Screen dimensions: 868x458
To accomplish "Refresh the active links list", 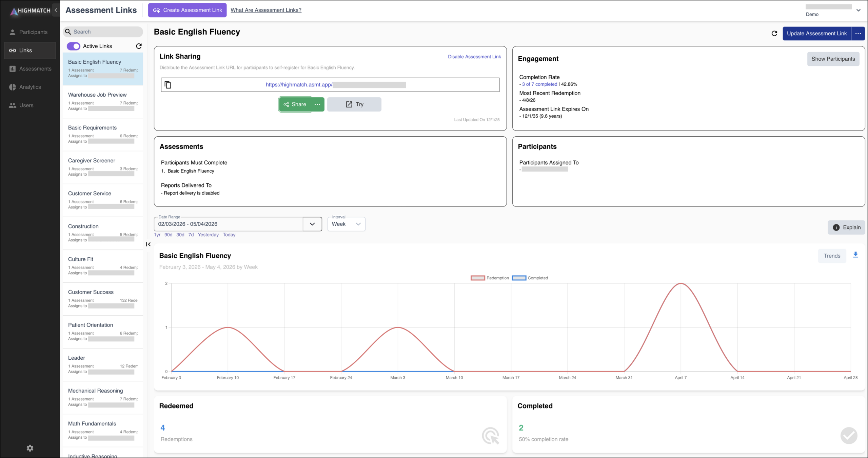I will (x=139, y=46).
